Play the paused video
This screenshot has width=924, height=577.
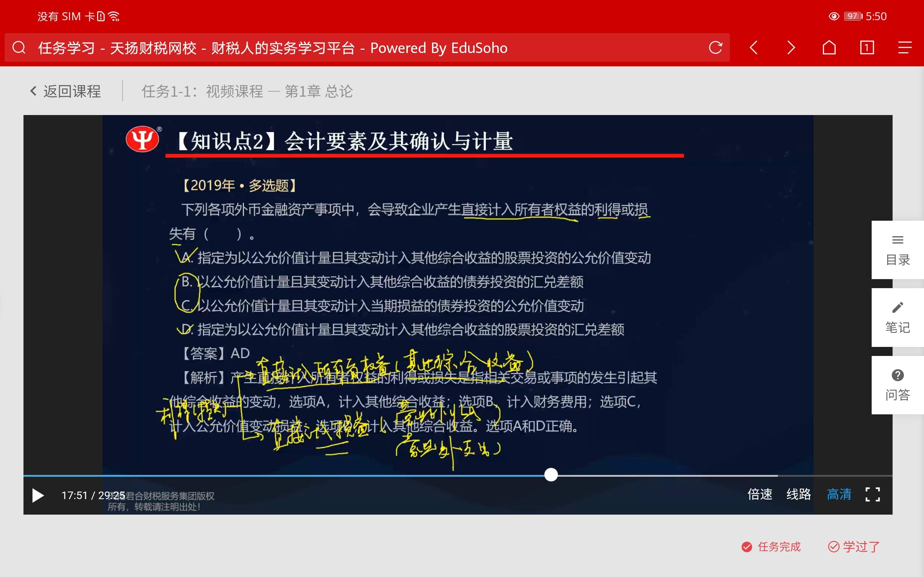pos(38,495)
